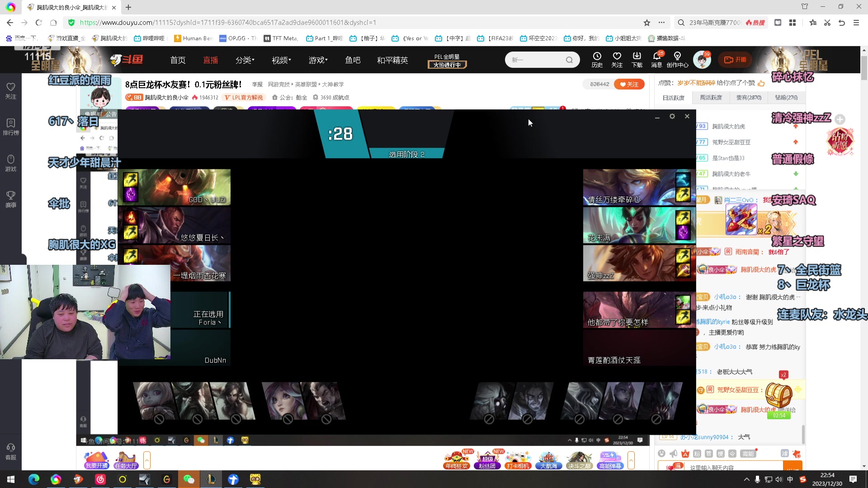The image size is (868, 488).
Task: Expand the right activity bar chevron
Action: coord(631,460)
